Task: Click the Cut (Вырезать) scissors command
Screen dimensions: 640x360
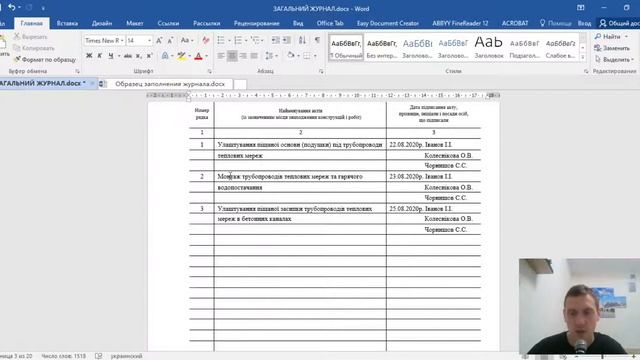Action: pos(31,37)
